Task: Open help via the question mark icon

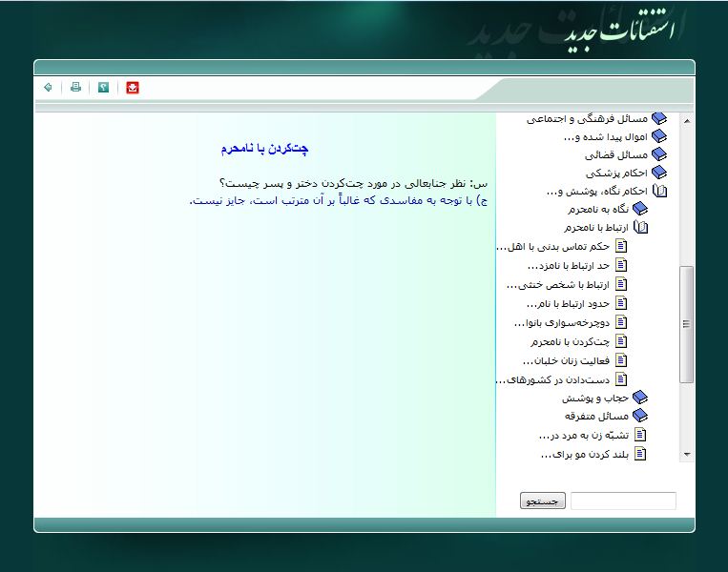Action: [103, 88]
